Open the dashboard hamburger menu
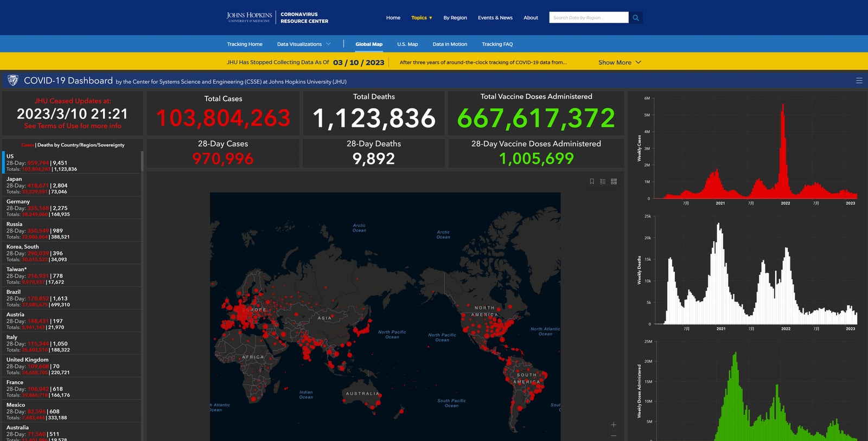Viewport: 868px width, 441px height. click(859, 80)
